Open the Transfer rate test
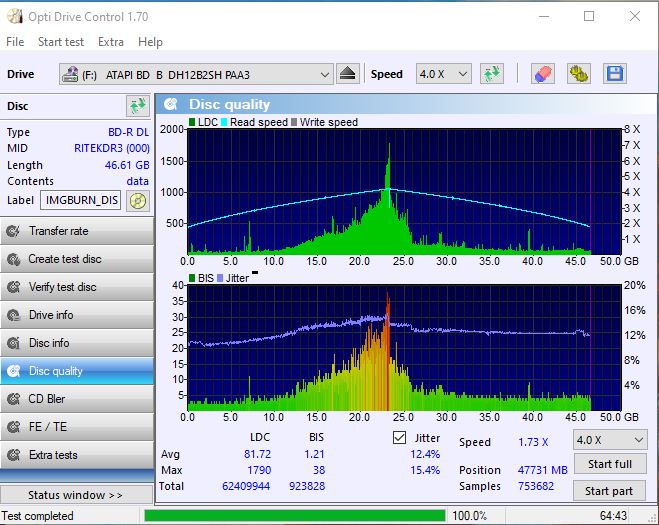 [77, 231]
